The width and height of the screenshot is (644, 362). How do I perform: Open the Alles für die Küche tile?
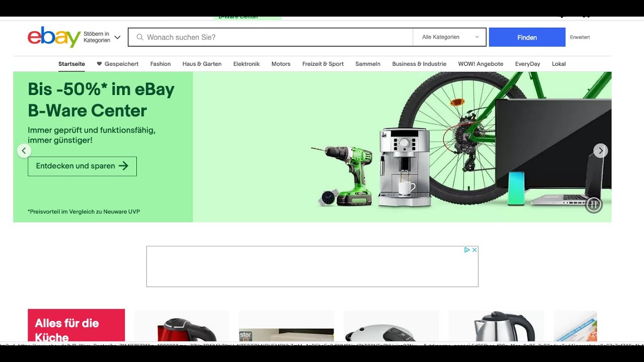tap(76, 326)
